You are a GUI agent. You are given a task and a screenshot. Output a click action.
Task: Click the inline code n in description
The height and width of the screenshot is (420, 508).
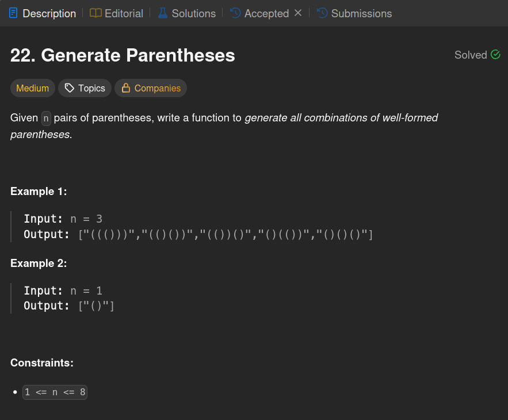pyautogui.click(x=46, y=119)
